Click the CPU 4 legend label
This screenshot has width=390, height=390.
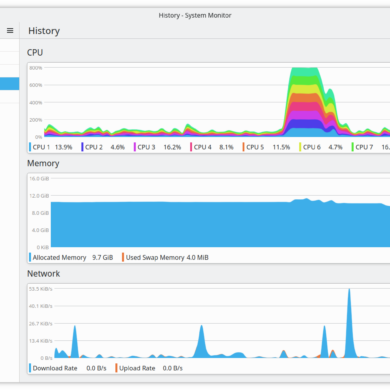click(x=203, y=147)
